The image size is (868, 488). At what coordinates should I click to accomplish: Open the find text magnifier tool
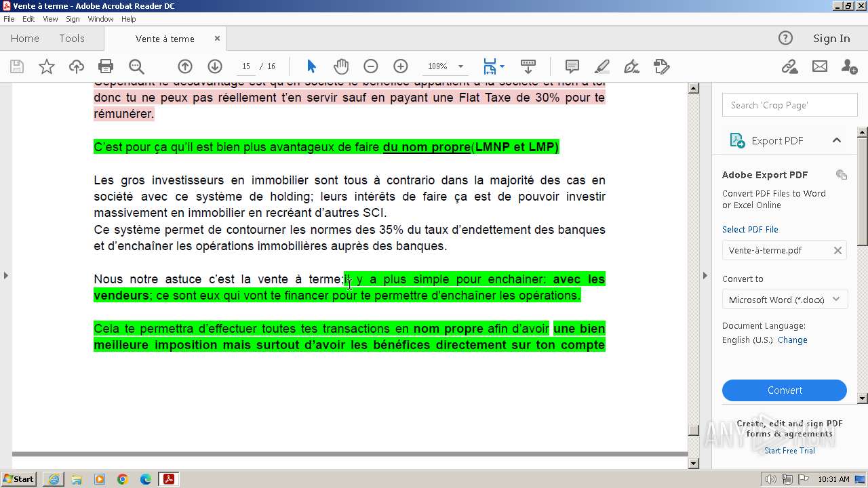(136, 66)
